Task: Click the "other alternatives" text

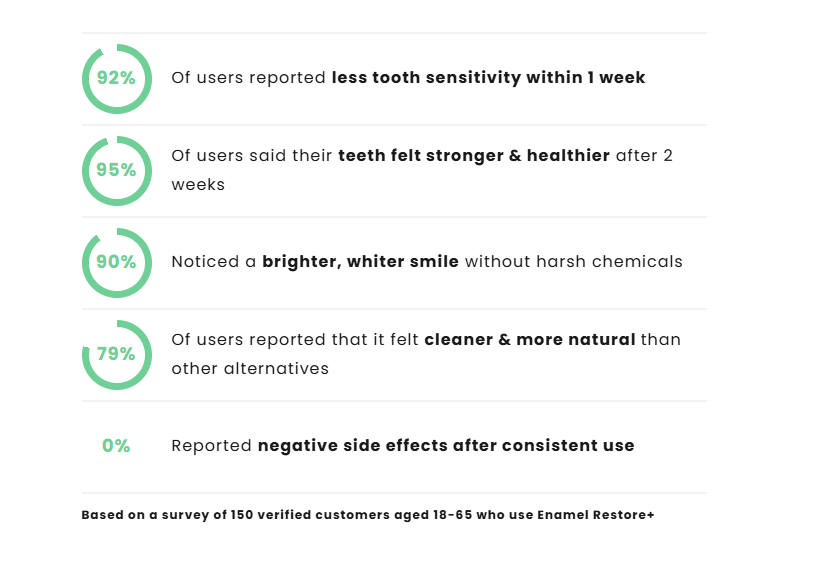Action: point(250,368)
